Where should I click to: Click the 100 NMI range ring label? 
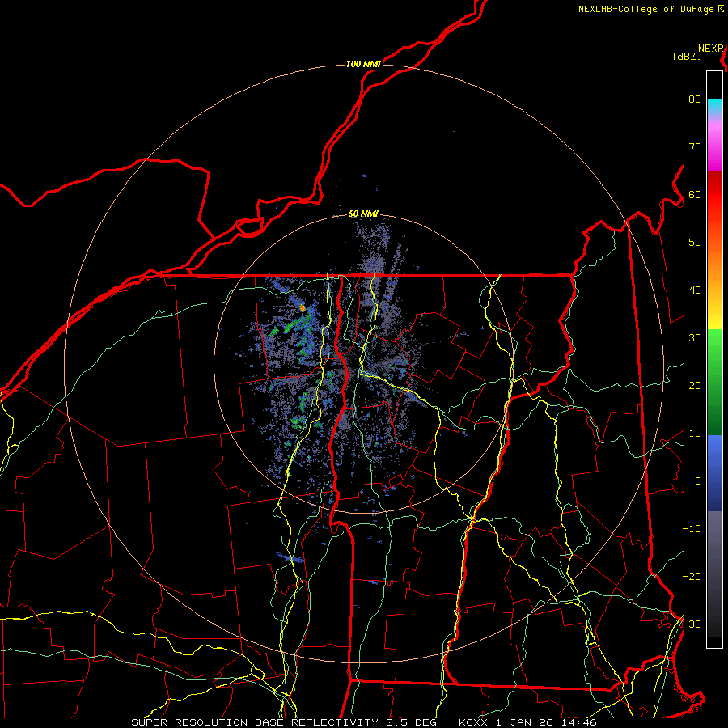tap(363, 64)
